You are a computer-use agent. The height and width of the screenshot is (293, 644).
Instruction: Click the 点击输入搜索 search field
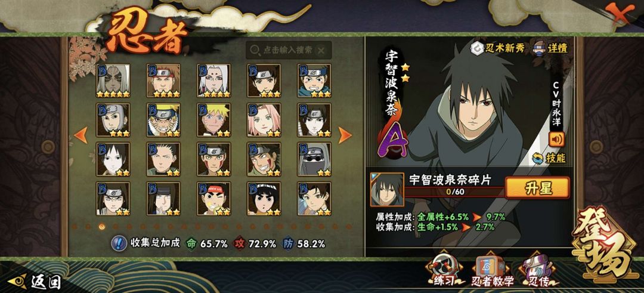289,50
